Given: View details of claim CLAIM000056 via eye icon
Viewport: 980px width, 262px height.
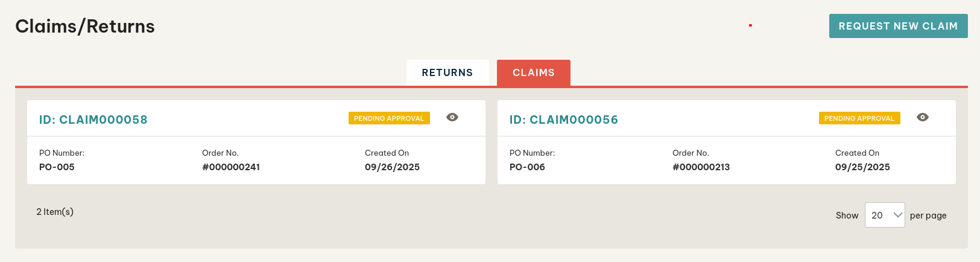Looking at the screenshot, I should coord(923,117).
